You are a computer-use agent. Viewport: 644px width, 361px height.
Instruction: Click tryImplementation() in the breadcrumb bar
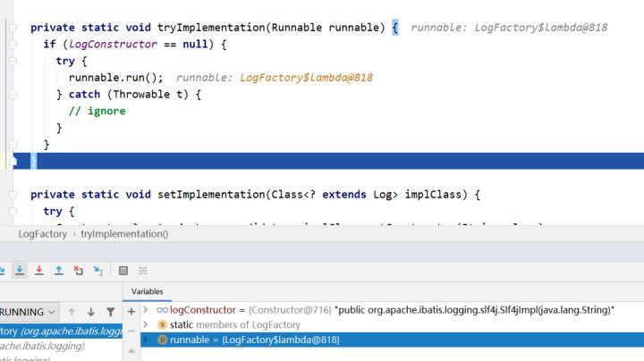124,233
